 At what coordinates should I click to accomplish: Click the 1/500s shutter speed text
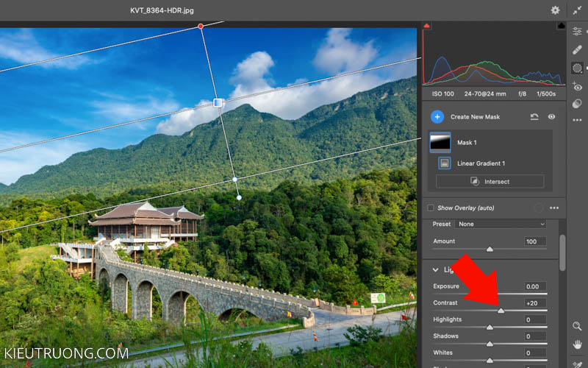546,94
